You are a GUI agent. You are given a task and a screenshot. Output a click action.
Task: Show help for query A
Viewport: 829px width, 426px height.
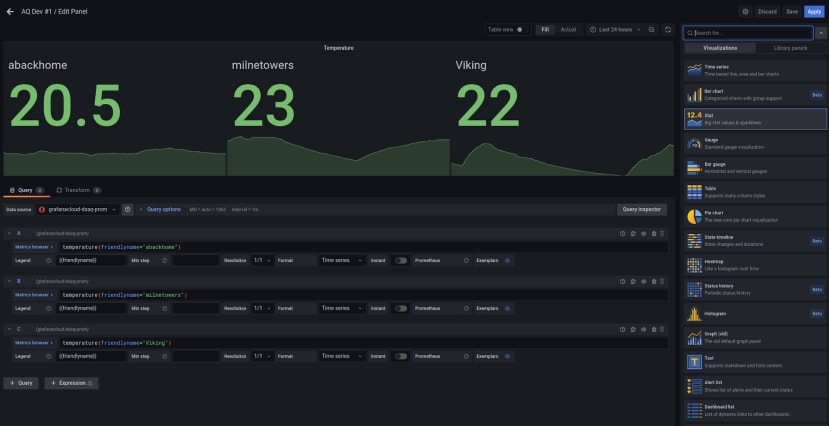click(x=622, y=233)
